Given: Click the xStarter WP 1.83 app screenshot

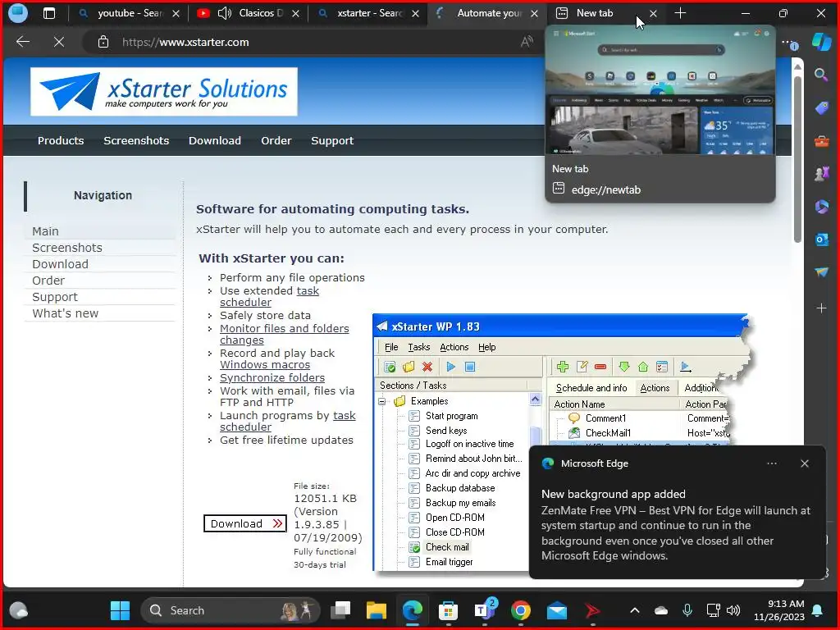Looking at the screenshot, I should tap(563, 442).
